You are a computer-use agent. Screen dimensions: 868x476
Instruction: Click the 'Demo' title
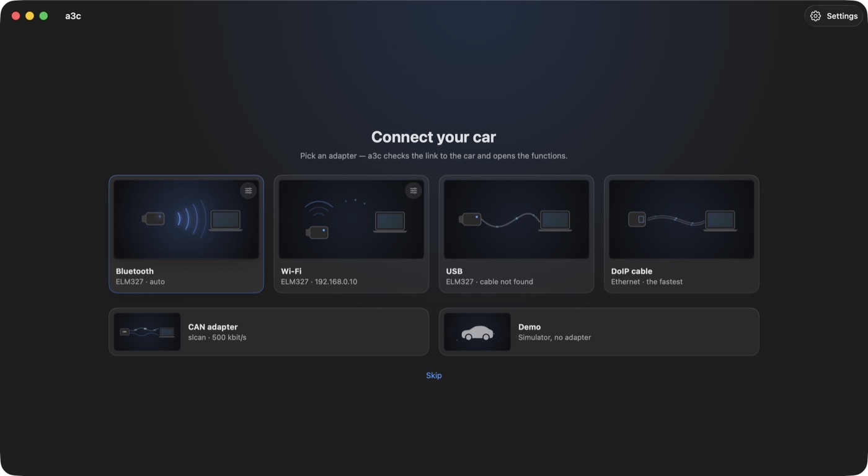point(529,327)
